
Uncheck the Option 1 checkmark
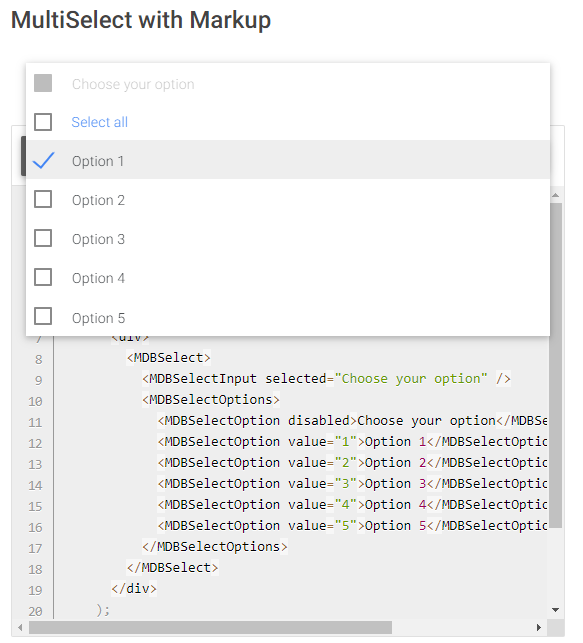click(x=43, y=160)
